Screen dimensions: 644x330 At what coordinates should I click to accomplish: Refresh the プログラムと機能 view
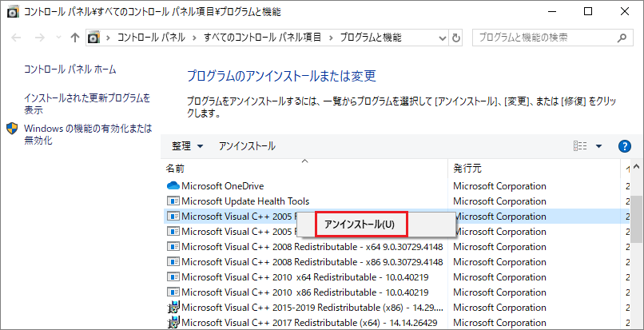[x=456, y=38]
